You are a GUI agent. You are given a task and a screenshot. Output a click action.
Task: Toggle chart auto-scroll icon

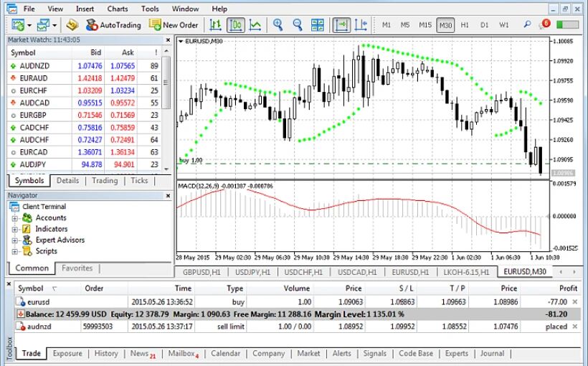pos(342,25)
